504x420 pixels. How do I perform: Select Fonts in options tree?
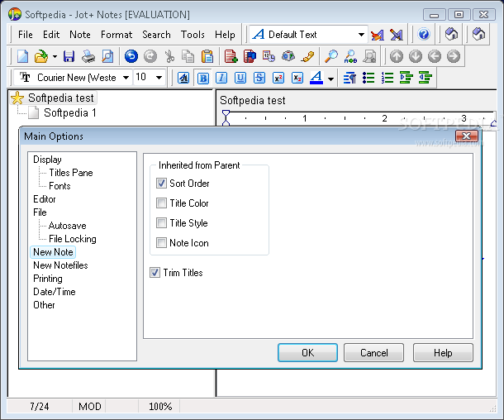tap(59, 186)
